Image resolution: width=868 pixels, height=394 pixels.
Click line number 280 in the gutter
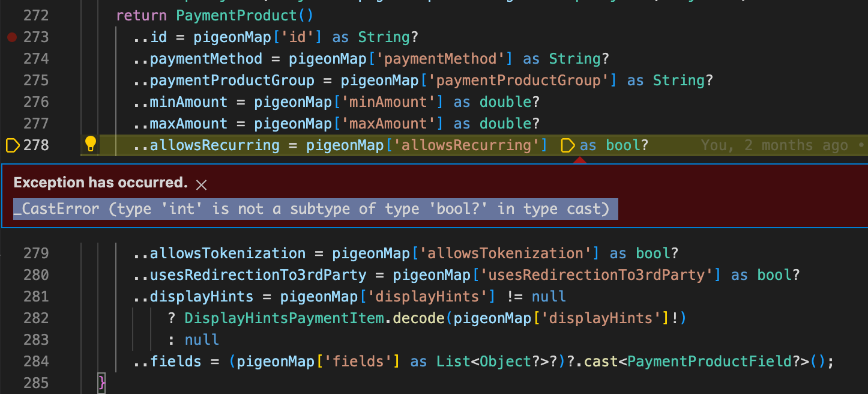[x=36, y=275]
